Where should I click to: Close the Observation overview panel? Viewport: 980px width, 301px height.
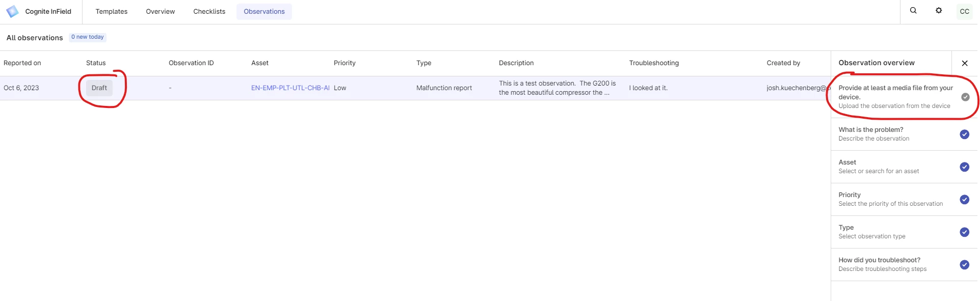pyautogui.click(x=964, y=63)
